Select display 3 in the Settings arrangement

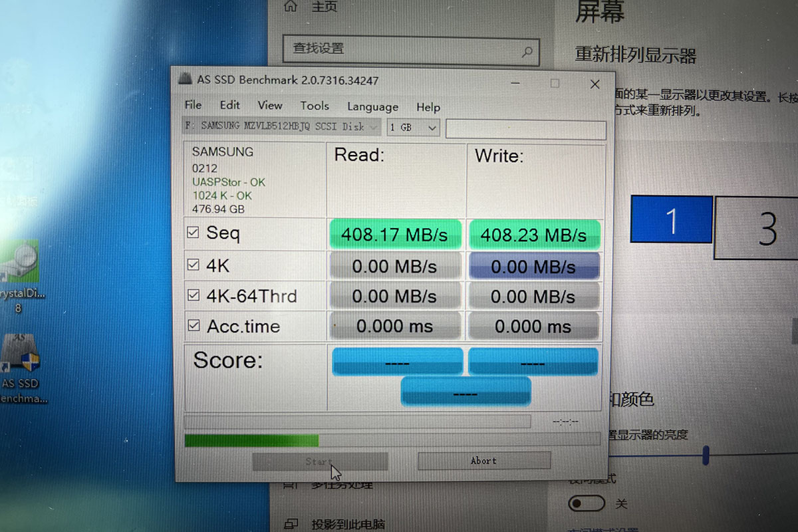[757, 228]
